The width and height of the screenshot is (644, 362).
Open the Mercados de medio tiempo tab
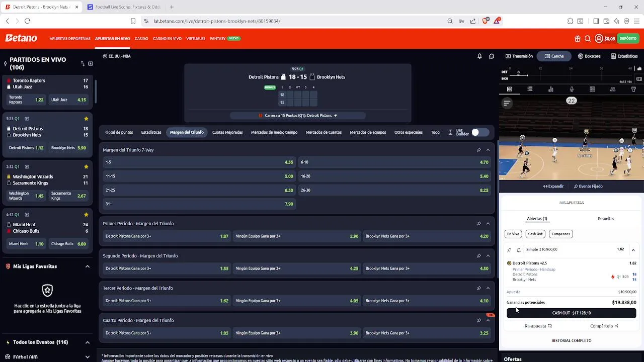[x=274, y=132]
